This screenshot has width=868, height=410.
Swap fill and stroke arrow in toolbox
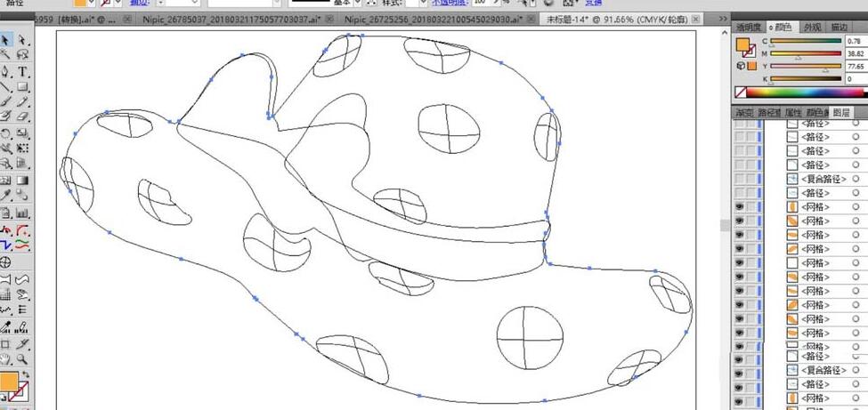(x=26, y=375)
